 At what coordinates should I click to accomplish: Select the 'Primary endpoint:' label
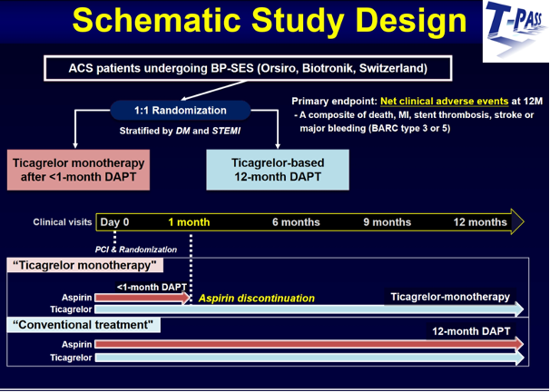(x=334, y=102)
